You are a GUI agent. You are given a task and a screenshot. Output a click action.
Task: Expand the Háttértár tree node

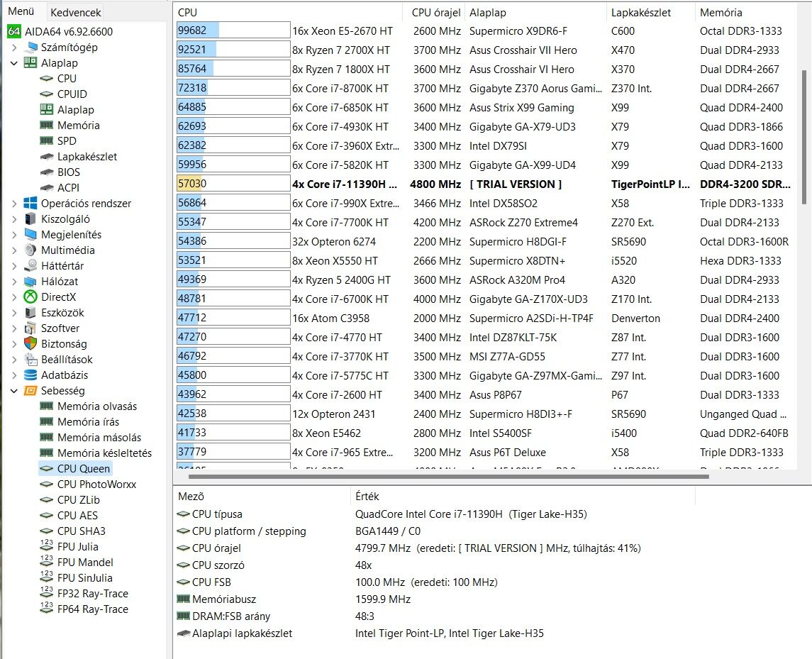tap(14, 266)
